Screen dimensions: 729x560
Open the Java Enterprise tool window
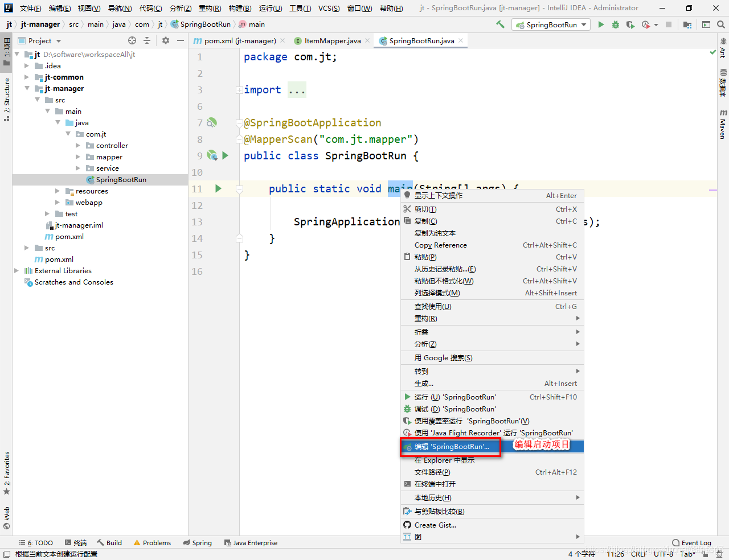pos(251,543)
